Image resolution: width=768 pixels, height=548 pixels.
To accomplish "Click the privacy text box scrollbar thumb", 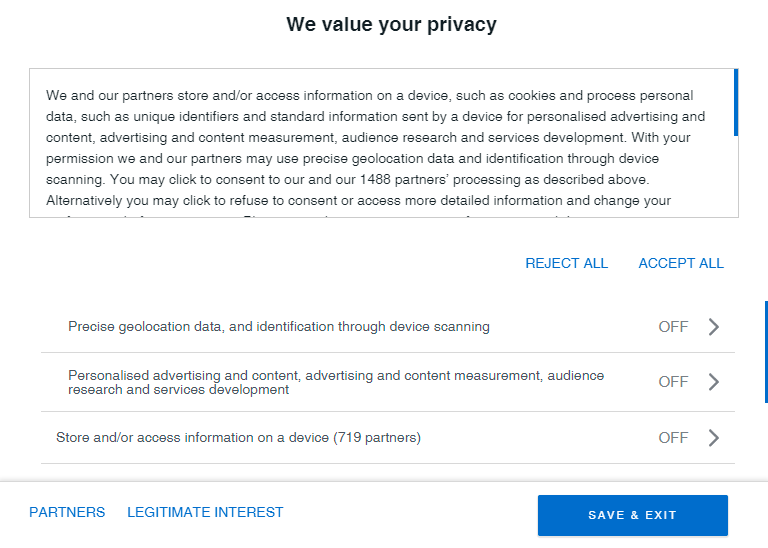I will click(736, 102).
